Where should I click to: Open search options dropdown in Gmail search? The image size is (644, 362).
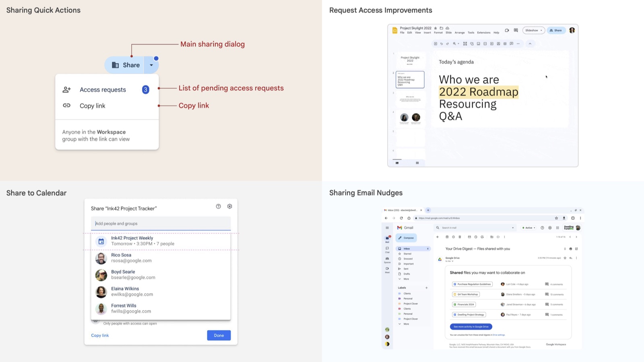click(x=513, y=228)
